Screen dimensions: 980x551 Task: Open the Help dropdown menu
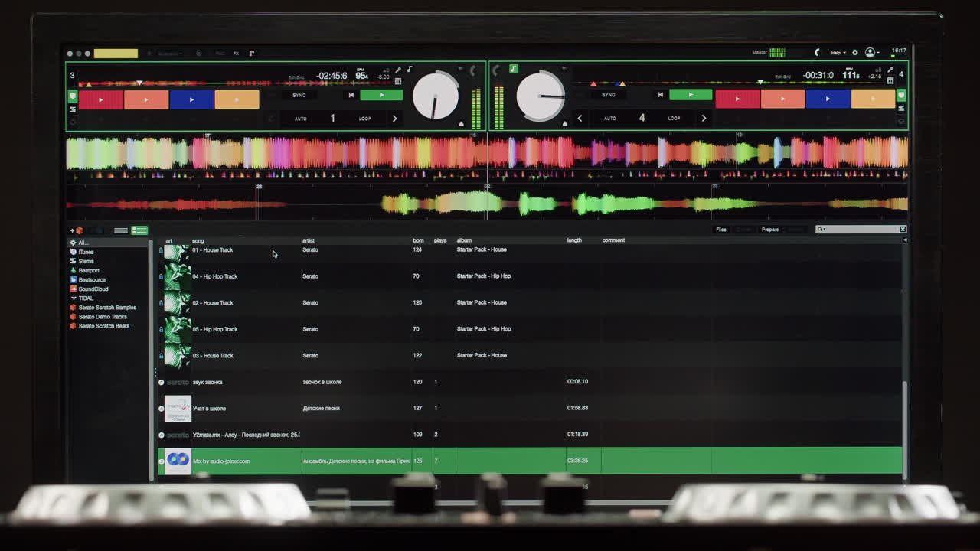[x=836, y=52]
